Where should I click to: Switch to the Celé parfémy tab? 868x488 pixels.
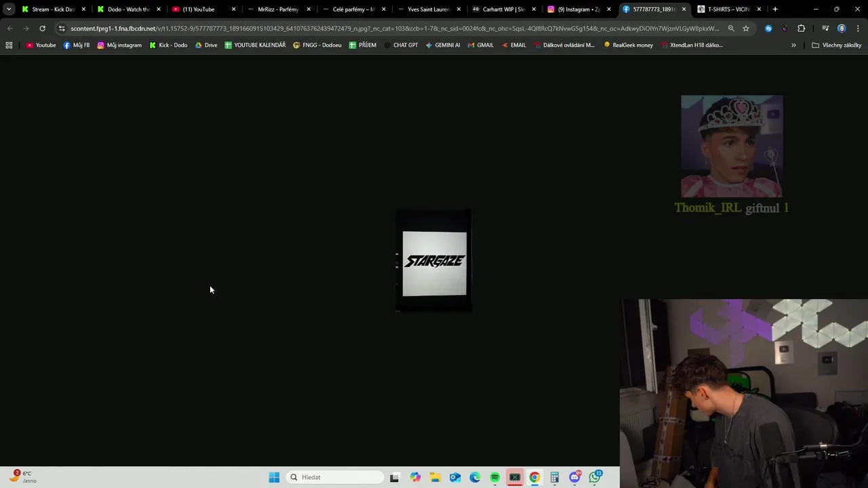(353, 9)
